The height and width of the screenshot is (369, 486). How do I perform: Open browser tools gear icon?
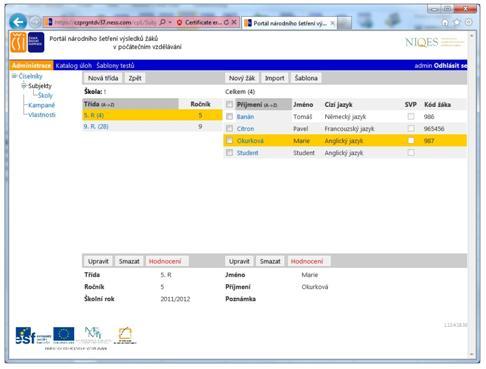[469, 22]
